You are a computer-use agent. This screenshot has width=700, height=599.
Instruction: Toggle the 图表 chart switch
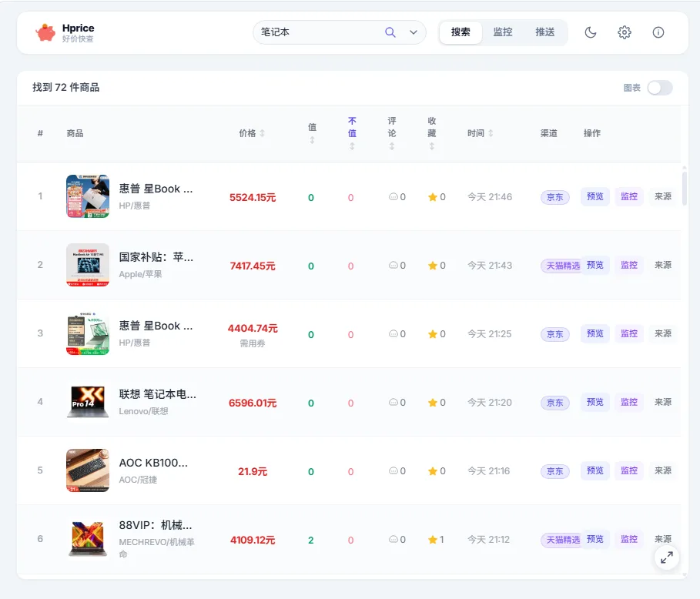coord(660,88)
